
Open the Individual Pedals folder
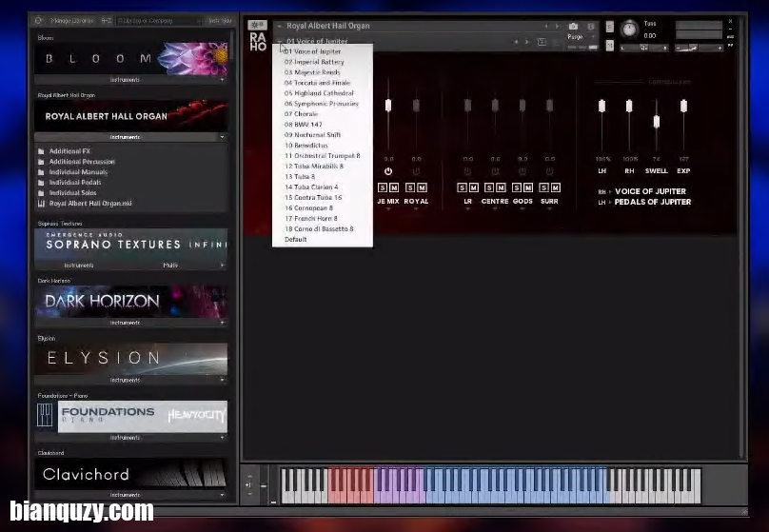pos(74,182)
